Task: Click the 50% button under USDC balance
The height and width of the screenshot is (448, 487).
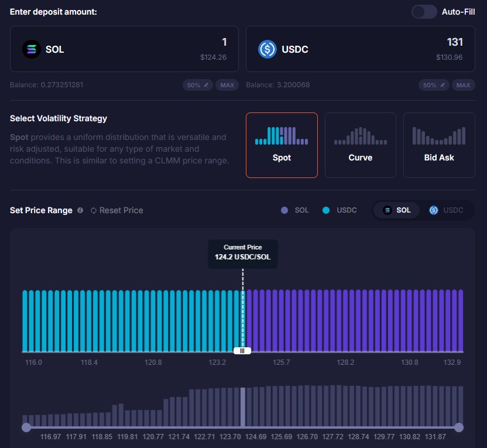Action: 433,85
